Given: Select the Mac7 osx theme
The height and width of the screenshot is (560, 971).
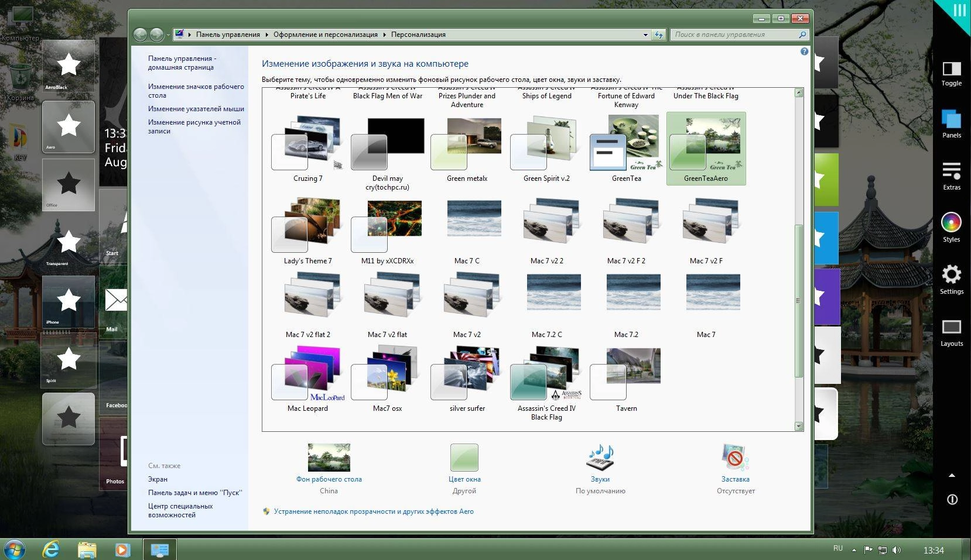Looking at the screenshot, I should click(x=387, y=379).
